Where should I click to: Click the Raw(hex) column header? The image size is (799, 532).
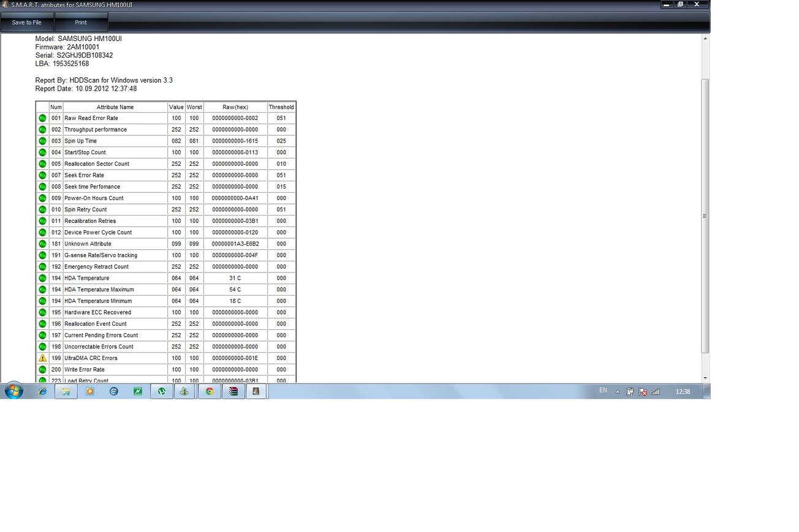coord(235,107)
